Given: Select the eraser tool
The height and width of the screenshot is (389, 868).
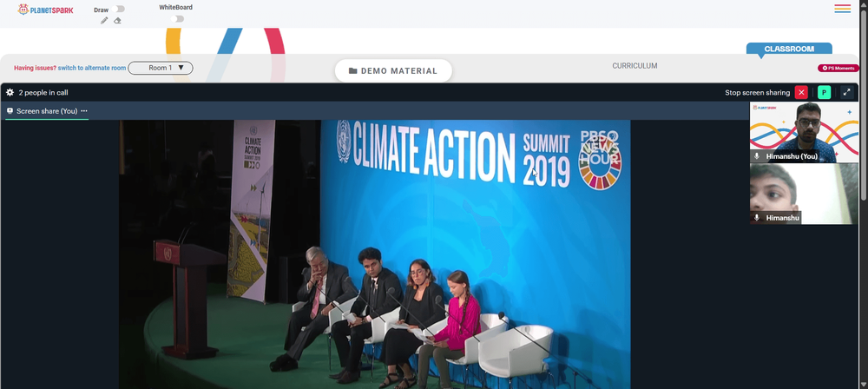Looking at the screenshot, I should (117, 21).
